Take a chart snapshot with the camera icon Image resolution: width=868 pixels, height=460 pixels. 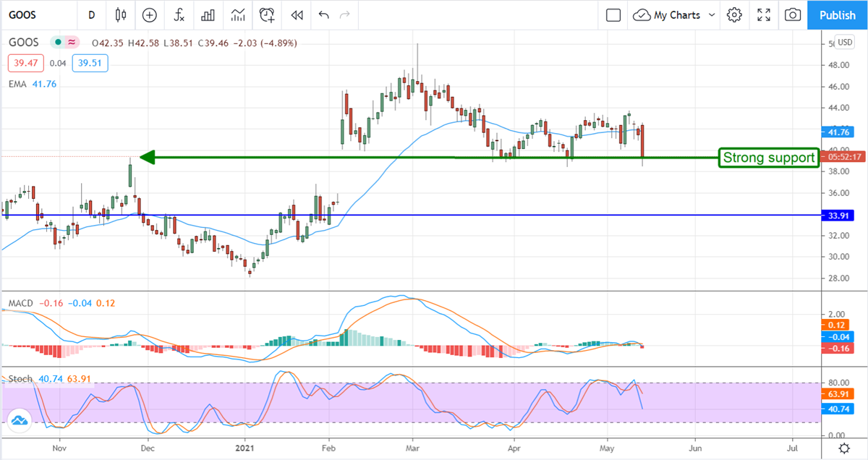pyautogui.click(x=793, y=14)
